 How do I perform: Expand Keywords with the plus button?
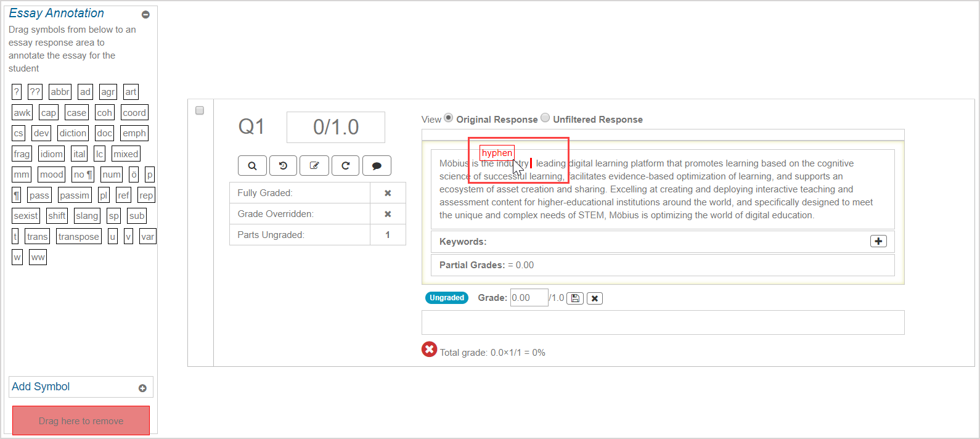pyautogui.click(x=878, y=242)
